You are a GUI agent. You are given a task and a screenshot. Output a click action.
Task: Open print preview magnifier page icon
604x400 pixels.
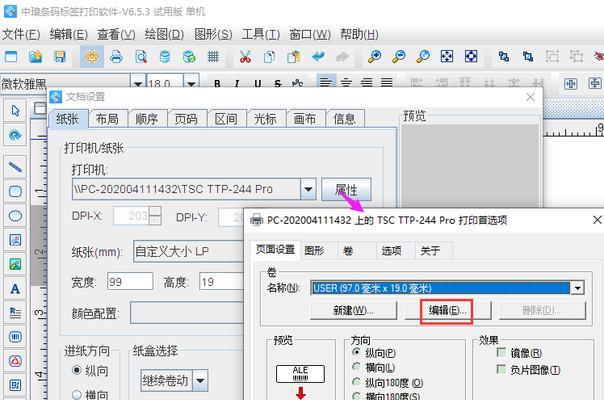coord(141,57)
